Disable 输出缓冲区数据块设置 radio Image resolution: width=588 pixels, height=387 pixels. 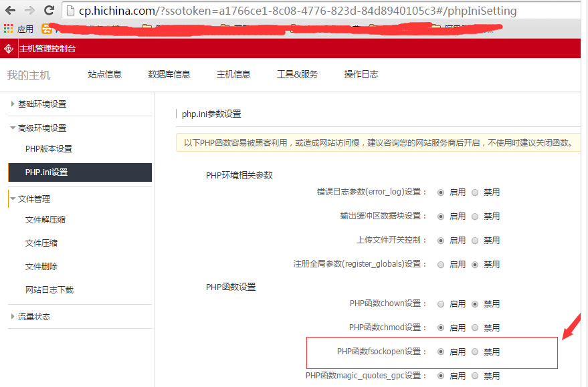pos(475,217)
